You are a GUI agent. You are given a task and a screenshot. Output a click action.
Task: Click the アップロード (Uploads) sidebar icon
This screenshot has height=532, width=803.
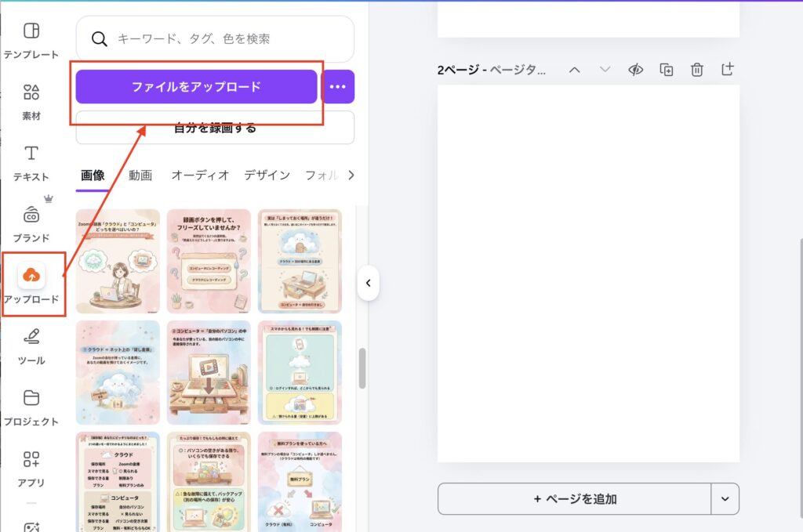coord(31,283)
